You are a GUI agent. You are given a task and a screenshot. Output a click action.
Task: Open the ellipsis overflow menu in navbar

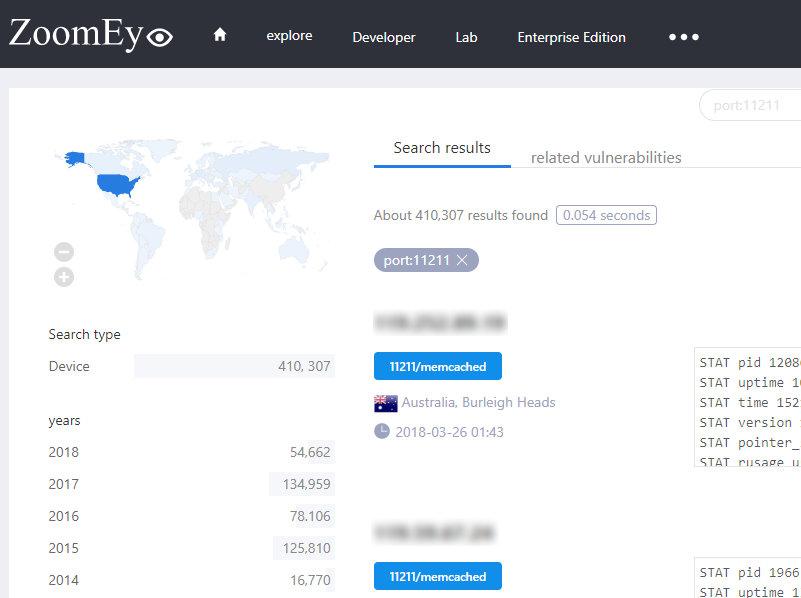683,37
